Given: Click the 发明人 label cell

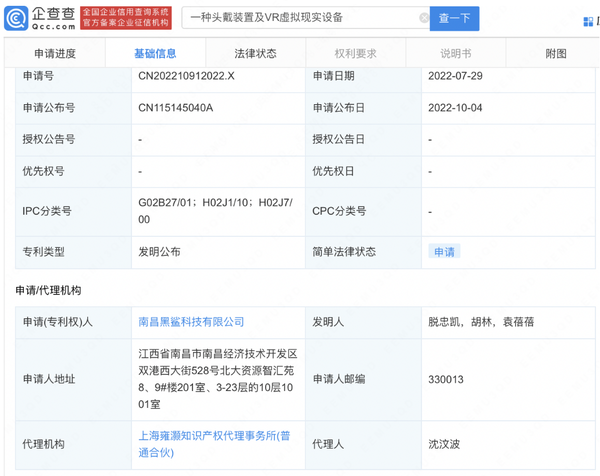Looking at the screenshot, I should coord(363,322).
